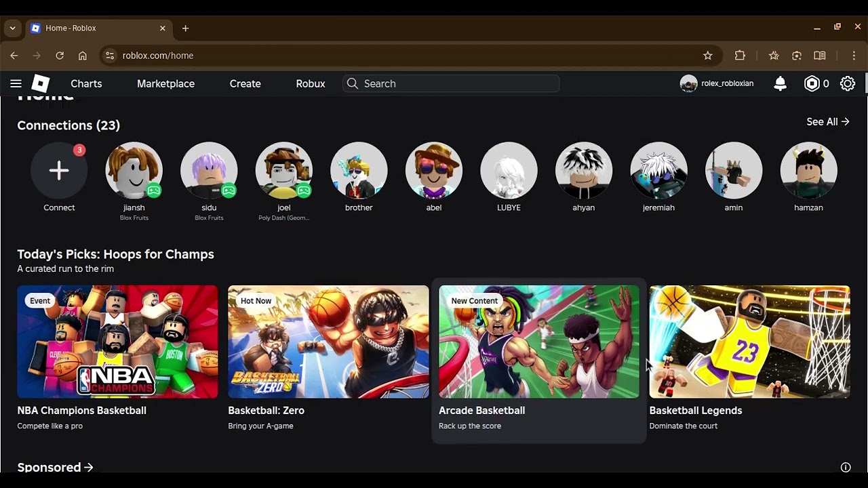Click the Basketball: Zero thumbnail
The height and width of the screenshot is (488, 868).
[x=328, y=342]
